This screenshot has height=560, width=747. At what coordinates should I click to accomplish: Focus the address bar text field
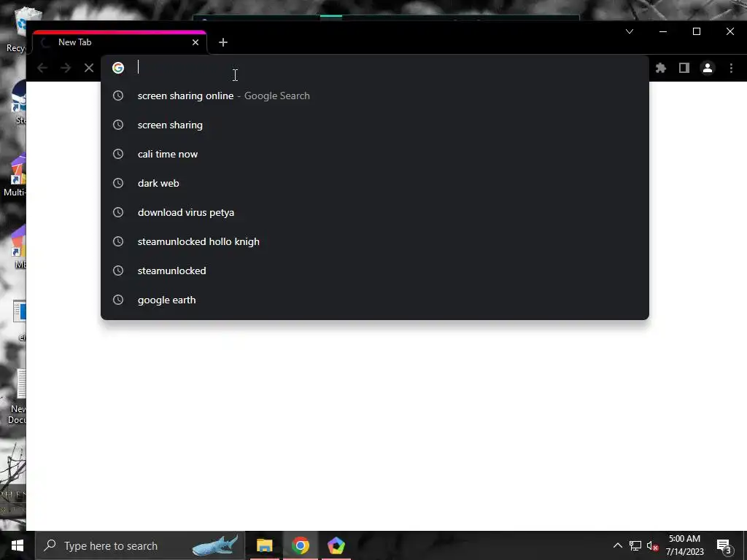coord(376,68)
